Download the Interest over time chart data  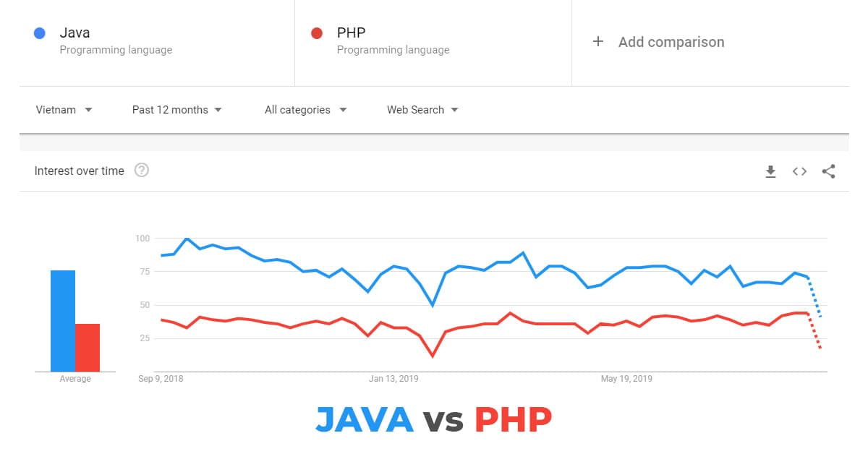click(x=770, y=171)
